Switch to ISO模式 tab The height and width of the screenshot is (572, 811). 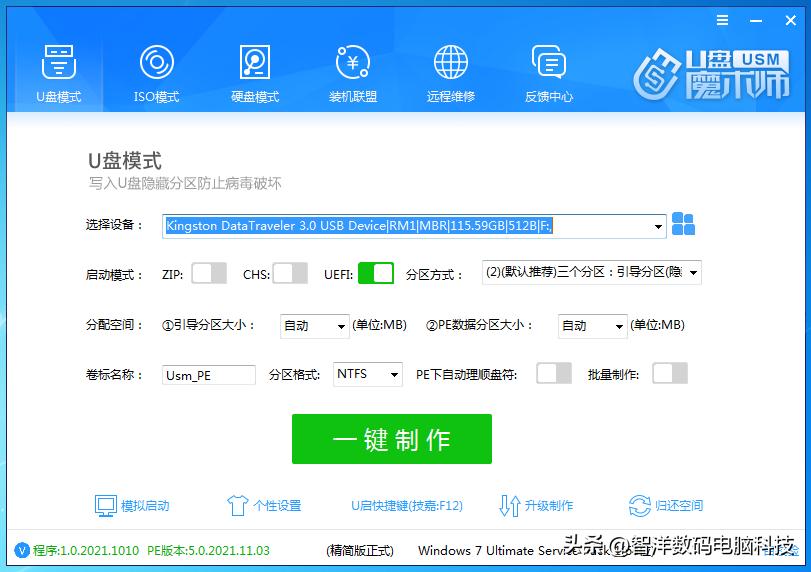pos(156,73)
